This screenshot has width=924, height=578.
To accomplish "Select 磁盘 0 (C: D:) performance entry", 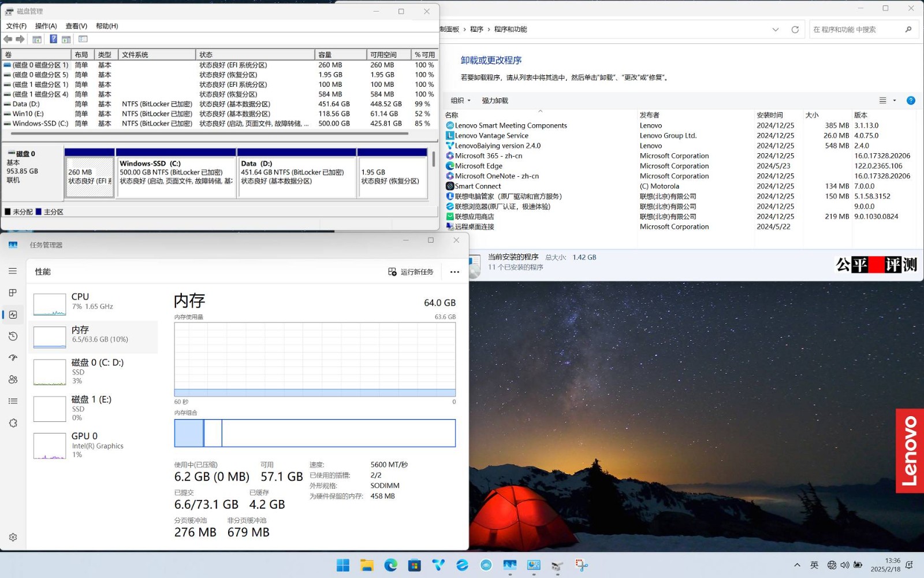I will (x=92, y=371).
